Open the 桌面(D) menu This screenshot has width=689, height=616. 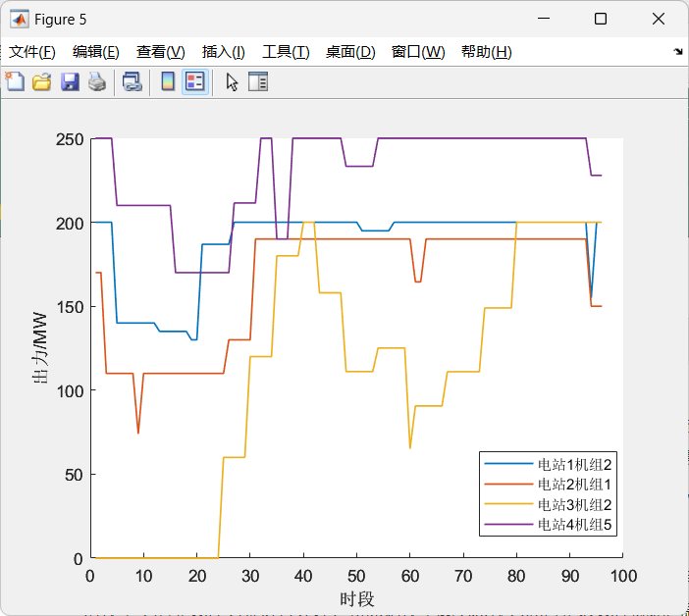350,52
